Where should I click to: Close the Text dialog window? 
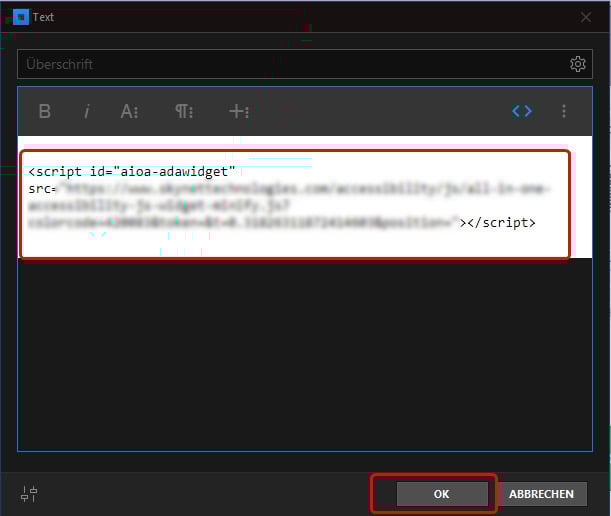pos(586,17)
